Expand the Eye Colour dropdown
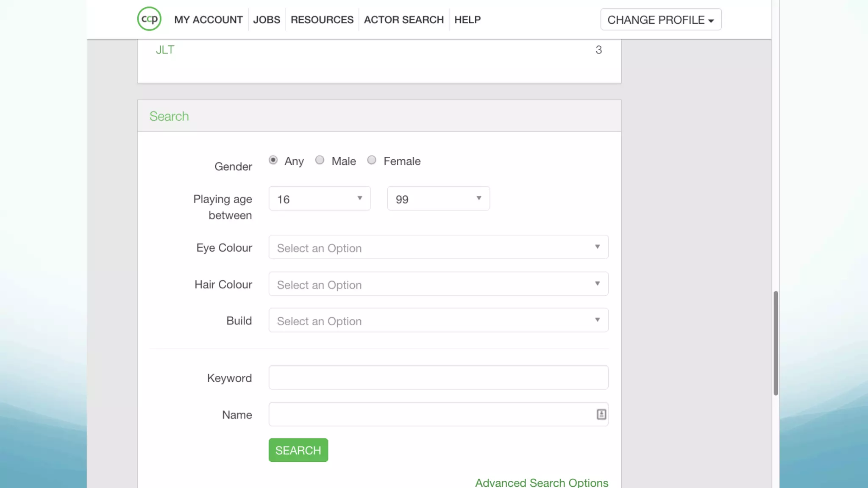The width and height of the screenshot is (868, 488). click(438, 247)
